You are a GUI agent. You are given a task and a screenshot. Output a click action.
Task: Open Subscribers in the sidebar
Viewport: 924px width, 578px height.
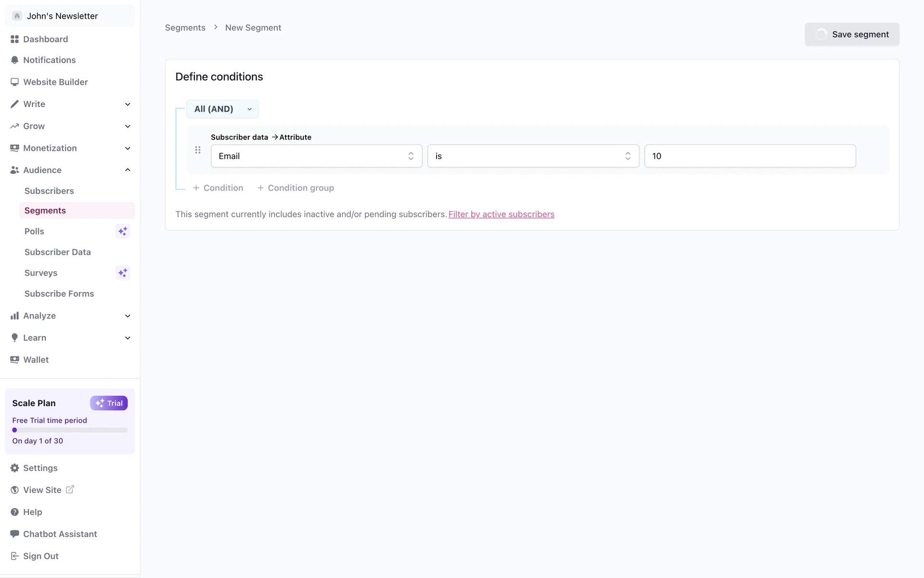49,191
